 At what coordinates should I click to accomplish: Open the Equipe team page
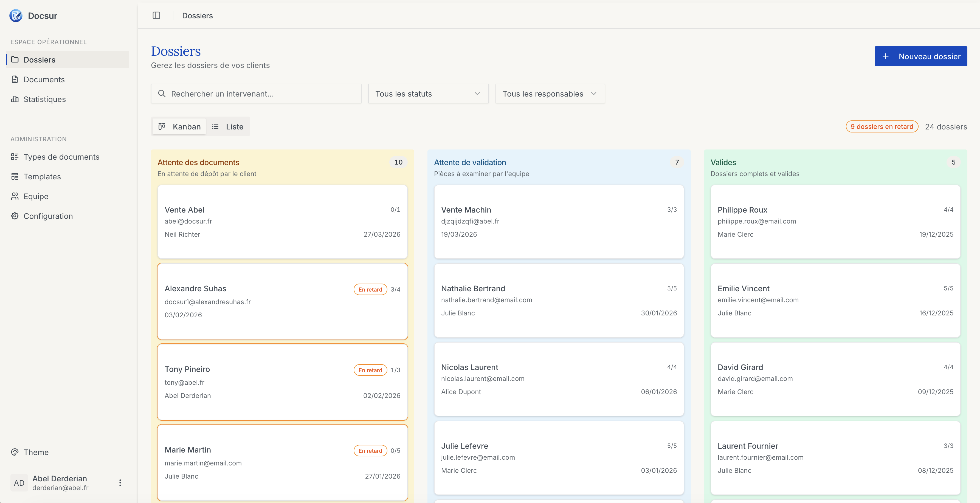tap(36, 197)
